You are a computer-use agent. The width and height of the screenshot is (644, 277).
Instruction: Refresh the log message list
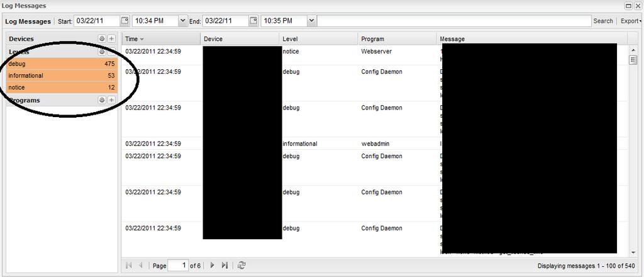(241, 266)
